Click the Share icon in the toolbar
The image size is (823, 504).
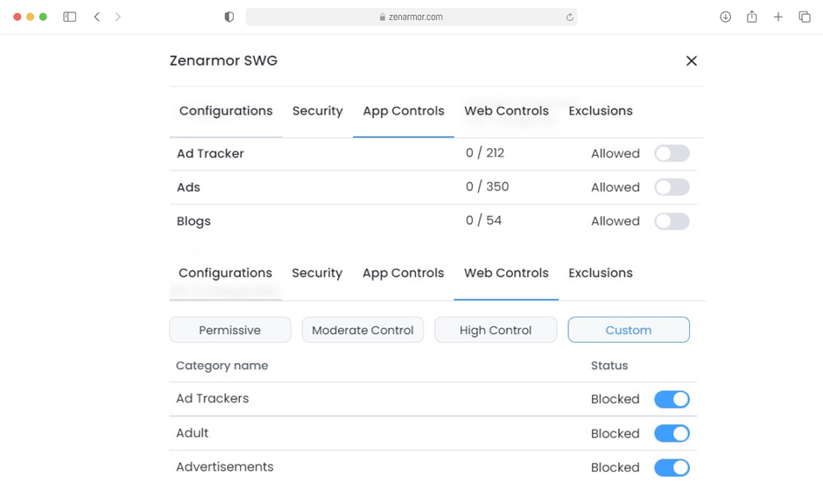pos(751,17)
